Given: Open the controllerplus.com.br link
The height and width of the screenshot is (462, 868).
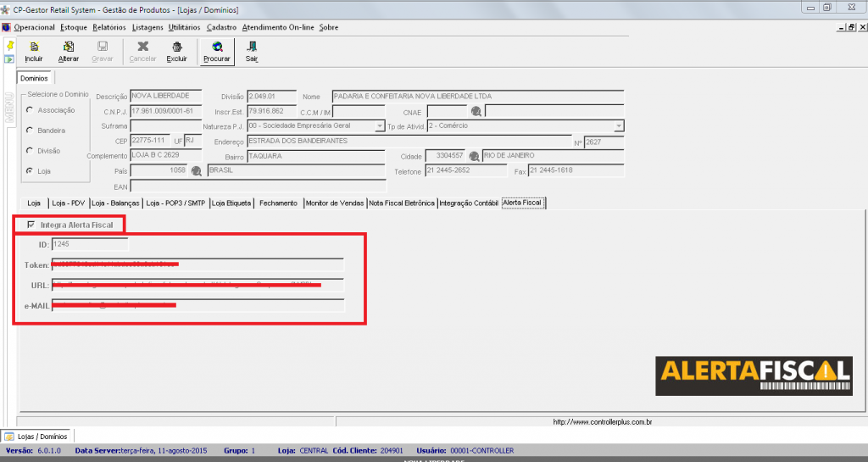Looking at the screenshot, I should (x=603, y=421).
